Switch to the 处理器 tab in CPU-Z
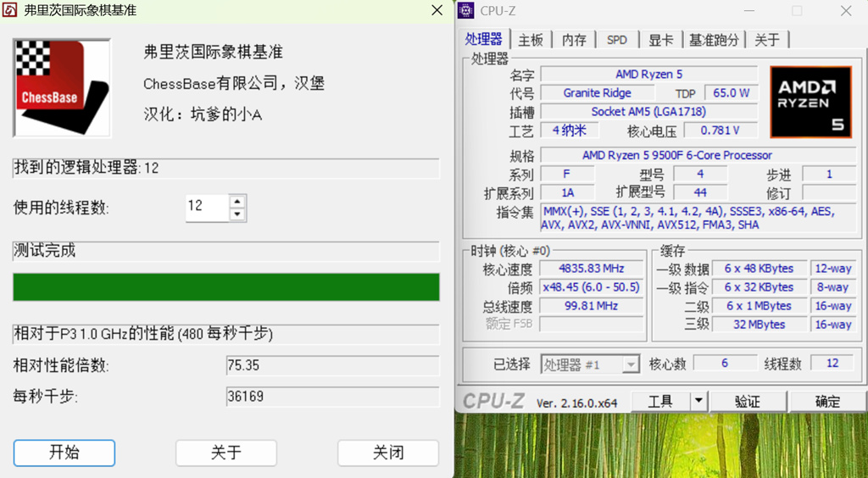 tap(484, 39)
